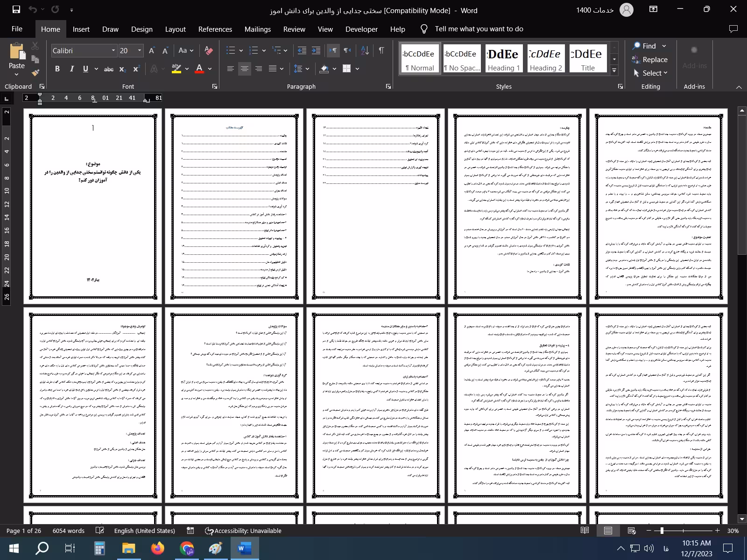
Task: Apply the Heading 1 style
Action: coord(504,59)
